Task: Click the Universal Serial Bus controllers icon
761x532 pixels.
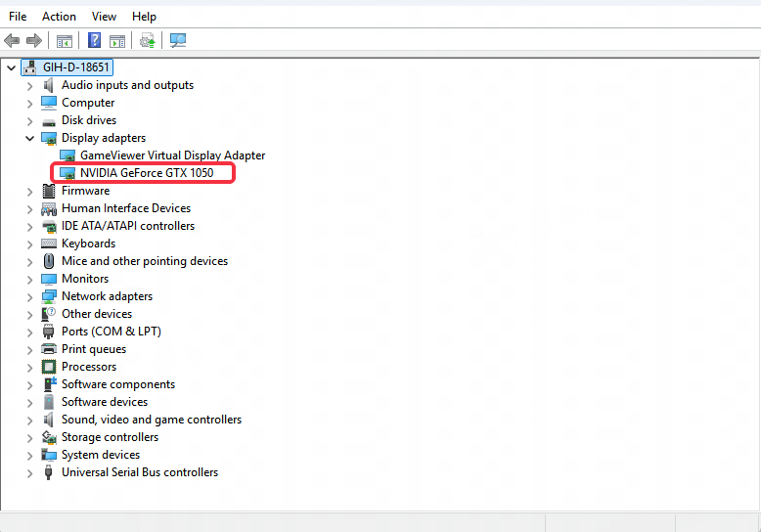Action: click(48, 472)
